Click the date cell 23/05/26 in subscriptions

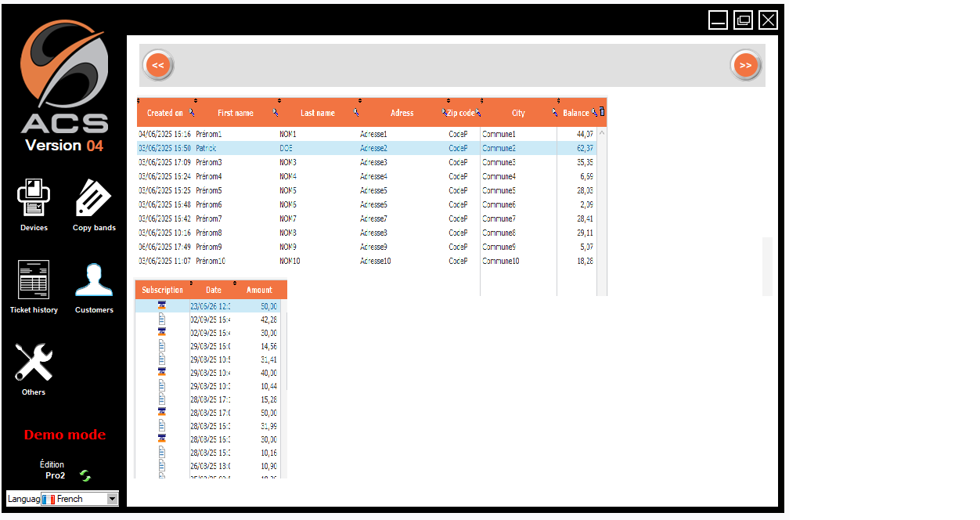point(210,306)
